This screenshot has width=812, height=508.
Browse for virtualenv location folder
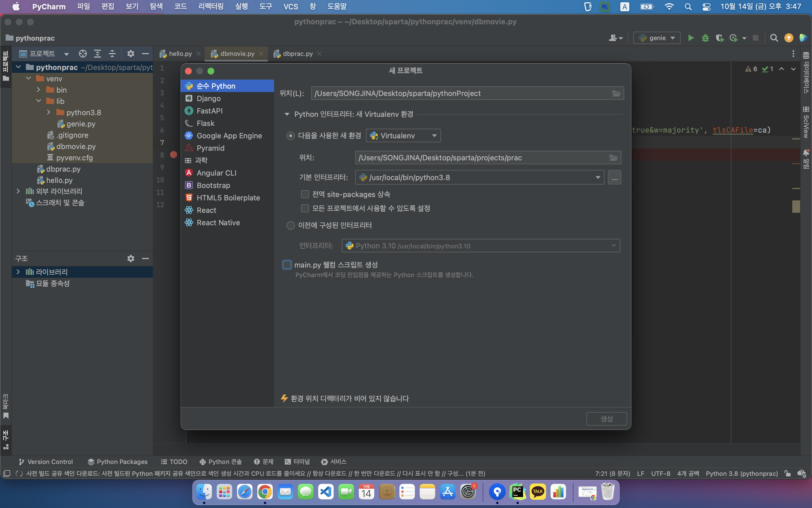click(613, 157)
